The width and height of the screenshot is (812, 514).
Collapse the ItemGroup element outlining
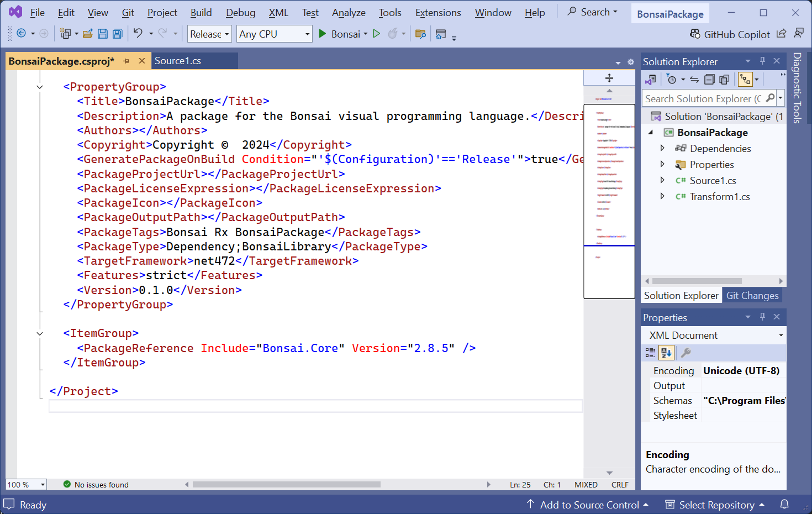(x=40, y=333)
